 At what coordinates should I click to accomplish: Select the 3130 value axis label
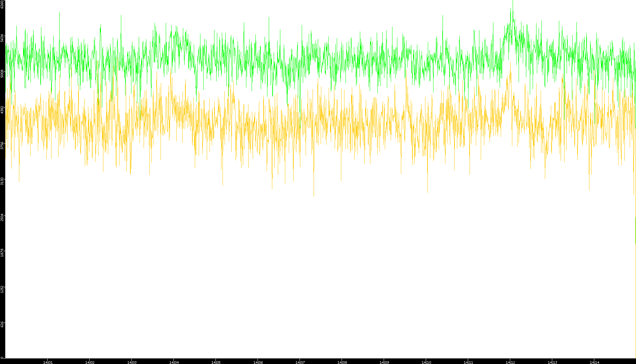tap(2, 181)
